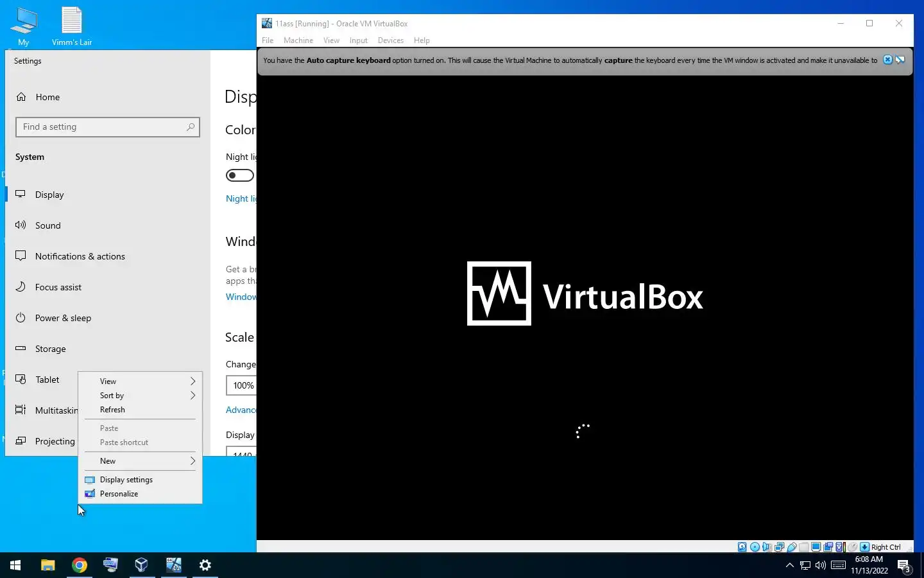Select Sound in the Settings sidebar
924x578 pixels.
coord(108,225)
